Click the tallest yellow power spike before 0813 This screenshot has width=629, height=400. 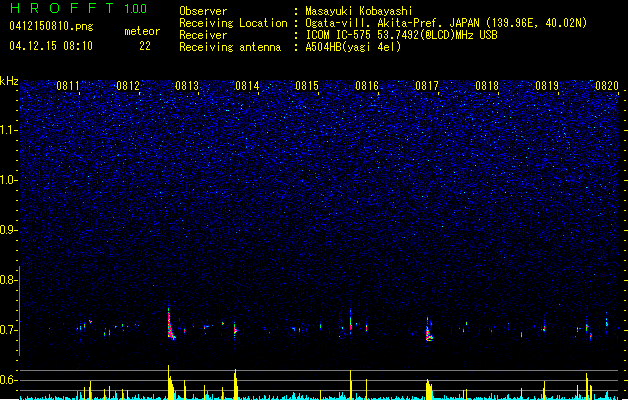click(x=170, y=382)
